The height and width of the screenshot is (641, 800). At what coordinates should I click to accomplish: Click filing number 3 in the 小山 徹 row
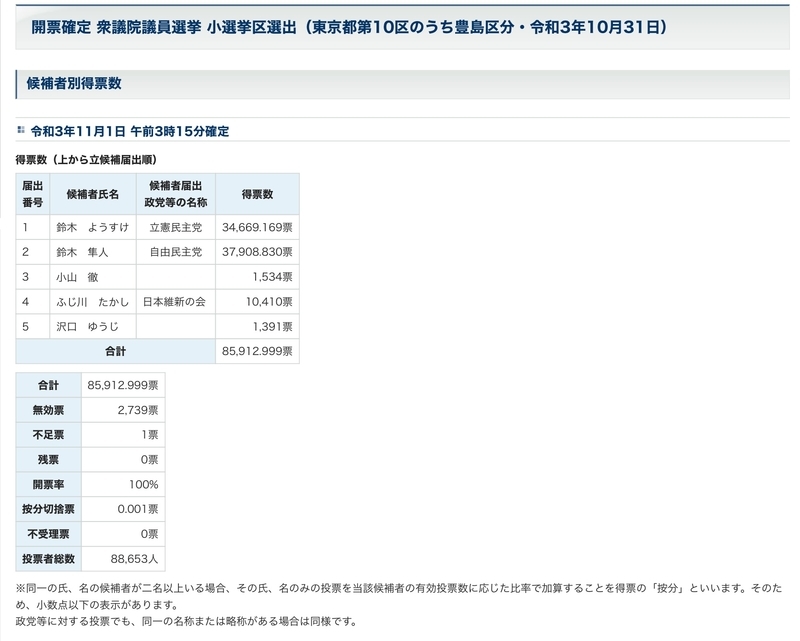(x=26, y=277)
